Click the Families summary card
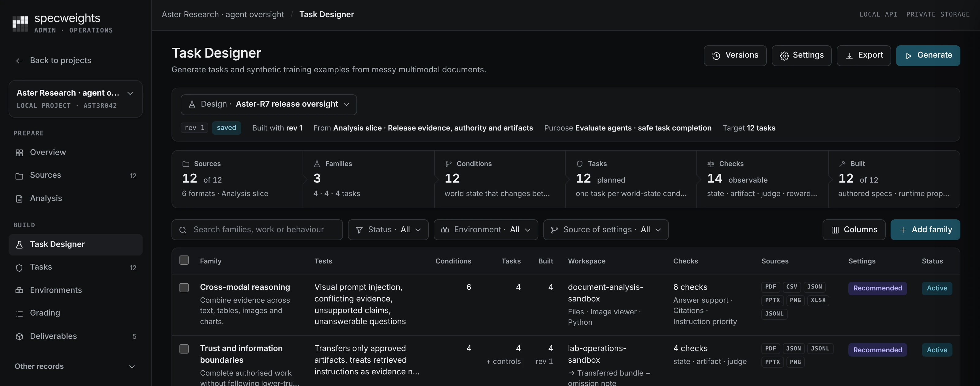The height and width of the screenshot is (386, 980). pos(368,179)
